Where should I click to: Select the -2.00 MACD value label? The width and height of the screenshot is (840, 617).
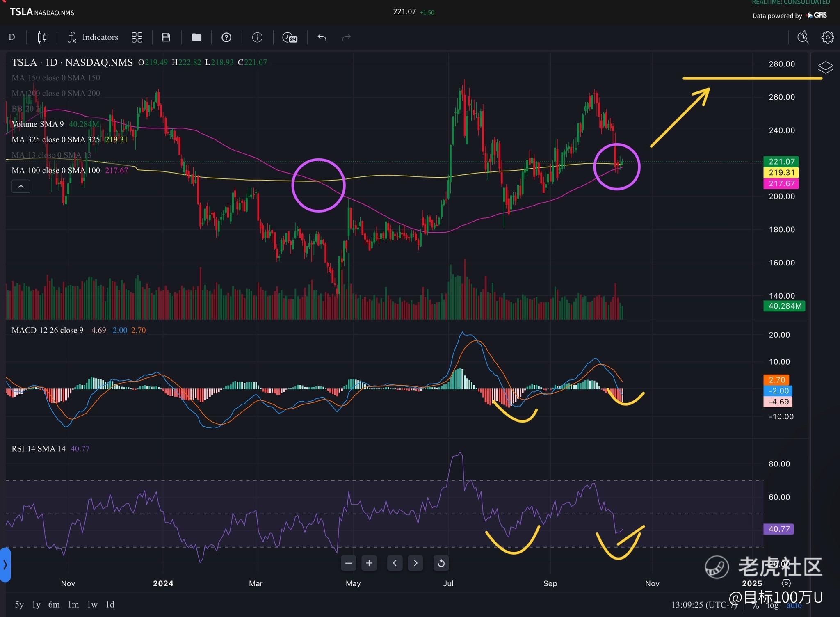coord(778,391)
